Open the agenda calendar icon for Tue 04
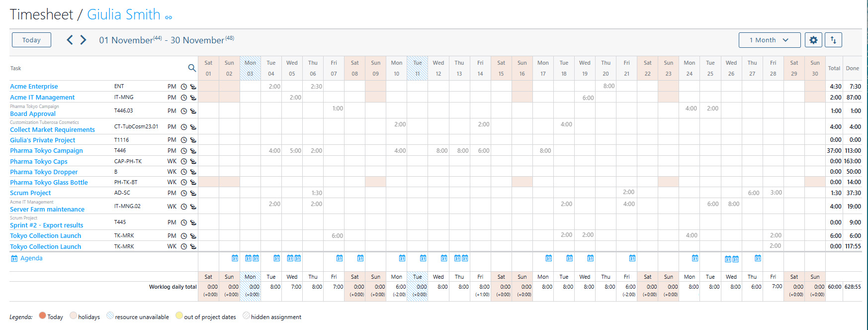 [x=276, y=258]
